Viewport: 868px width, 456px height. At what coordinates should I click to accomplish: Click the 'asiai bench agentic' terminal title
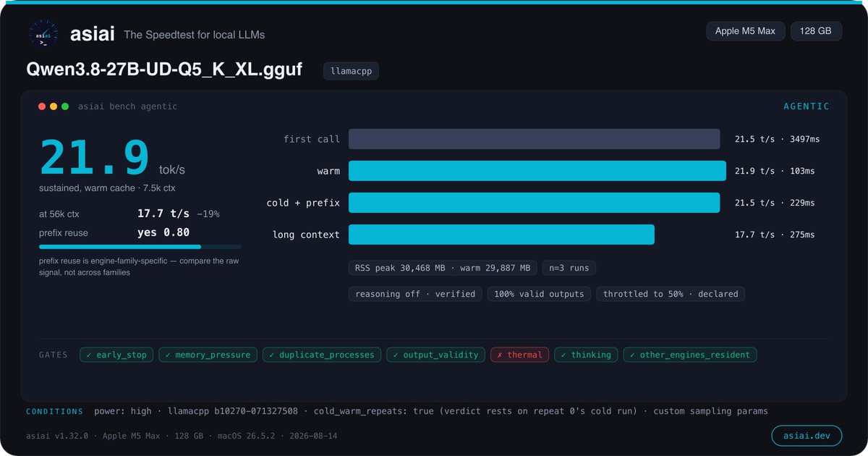pos(127,106)
